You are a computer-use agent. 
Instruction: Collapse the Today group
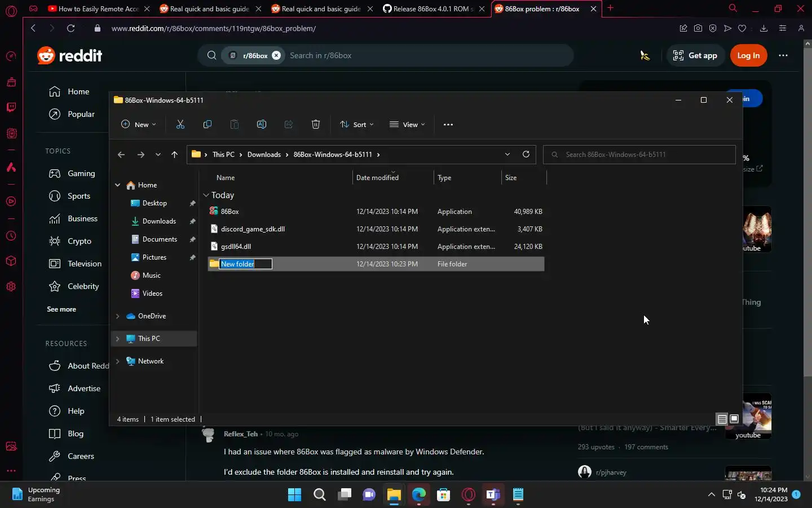pyautogui.click(x=206, y=195)
